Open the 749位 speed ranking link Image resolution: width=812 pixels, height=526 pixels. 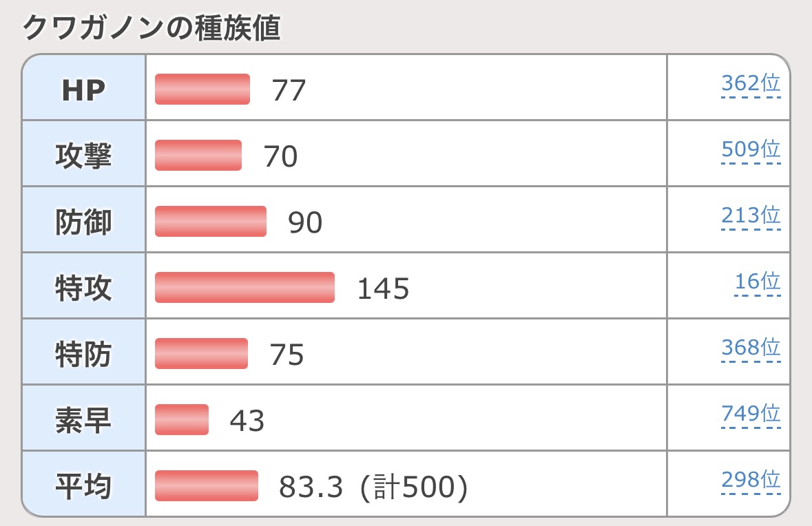pyautogui.click(x=751, y=414)
